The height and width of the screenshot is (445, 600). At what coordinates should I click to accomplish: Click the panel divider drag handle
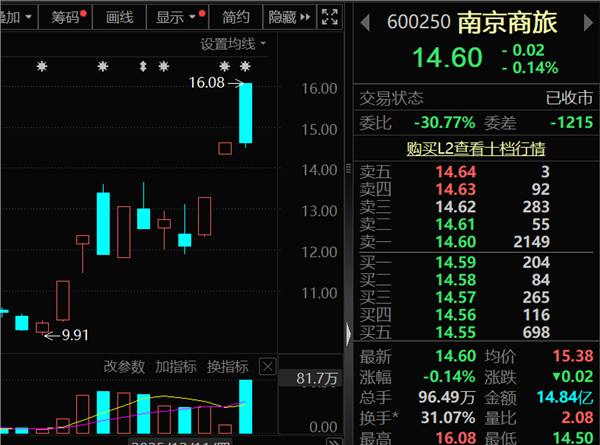click(348, 168)
